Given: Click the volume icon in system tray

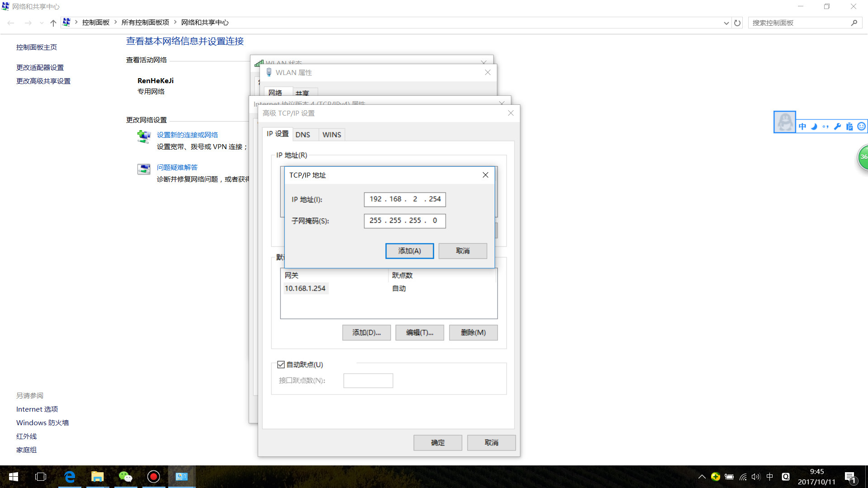Looking at the screenshot, I should click(x=755, y=477).
